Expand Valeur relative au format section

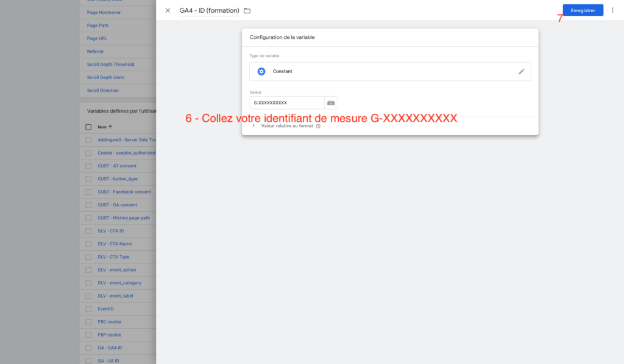tap(253, 125)
